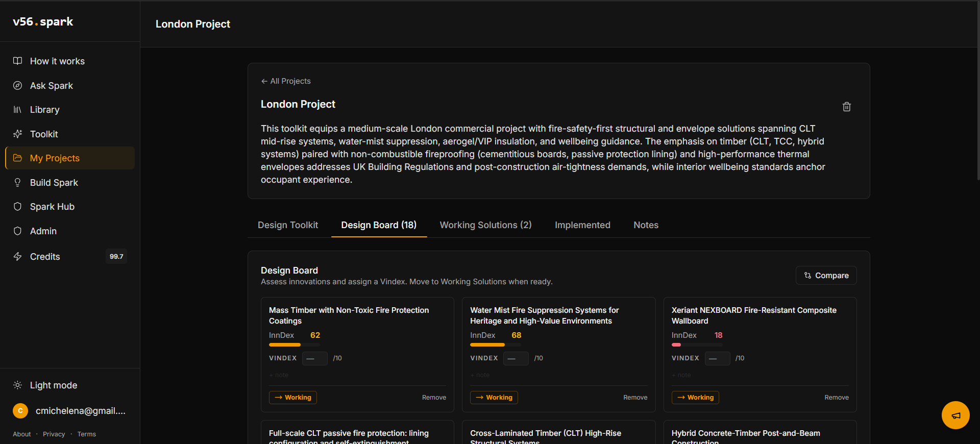This screenshot has width=980, height=444.
Task: Switch to Design Toolkit tab
Action: 288,225
